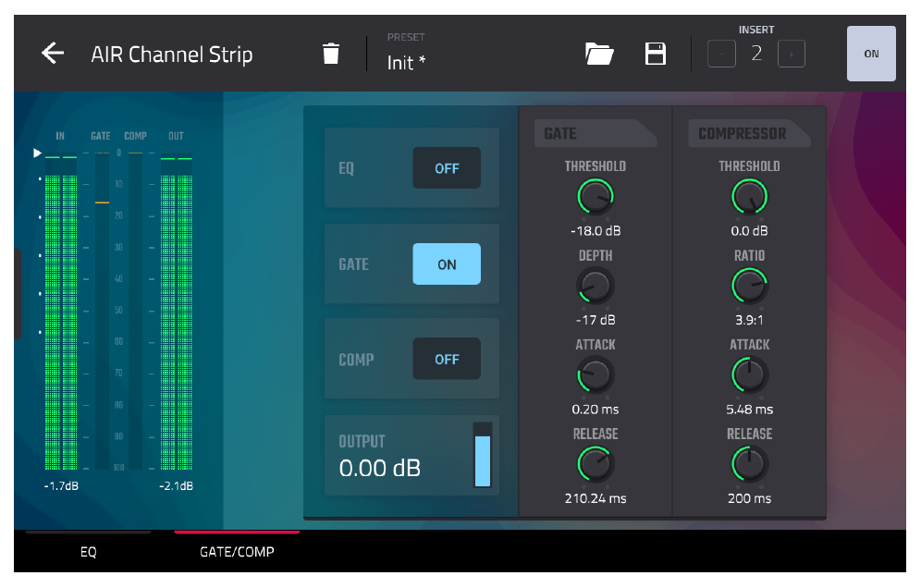Click the OUT level meter
The width and height of the screenshot is (921, 588).
(x=177, y=313)
